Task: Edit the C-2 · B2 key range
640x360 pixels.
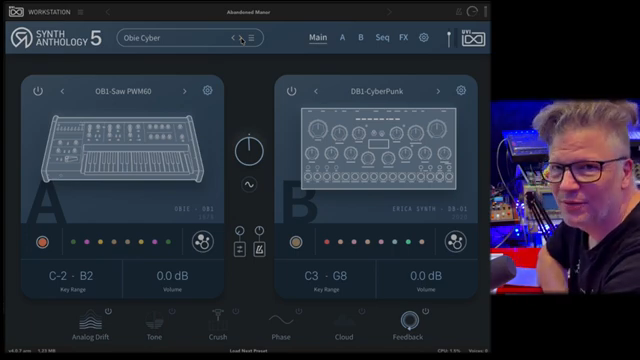Action: [71, 276]
